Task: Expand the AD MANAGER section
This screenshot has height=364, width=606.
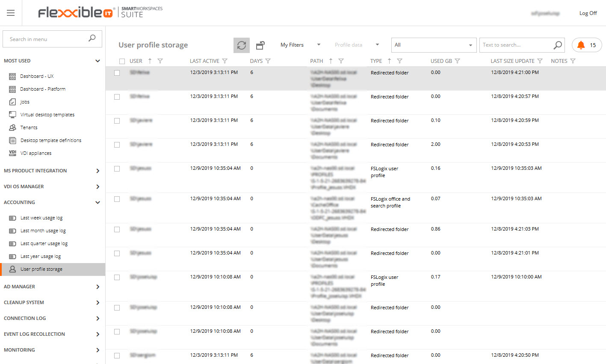Action: tap(51, 287)
